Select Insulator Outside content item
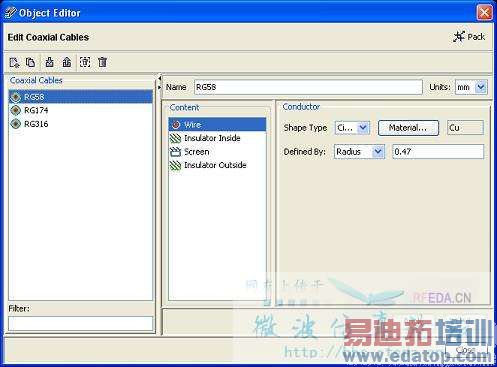497x367 pixels. [x=217, y=165]
